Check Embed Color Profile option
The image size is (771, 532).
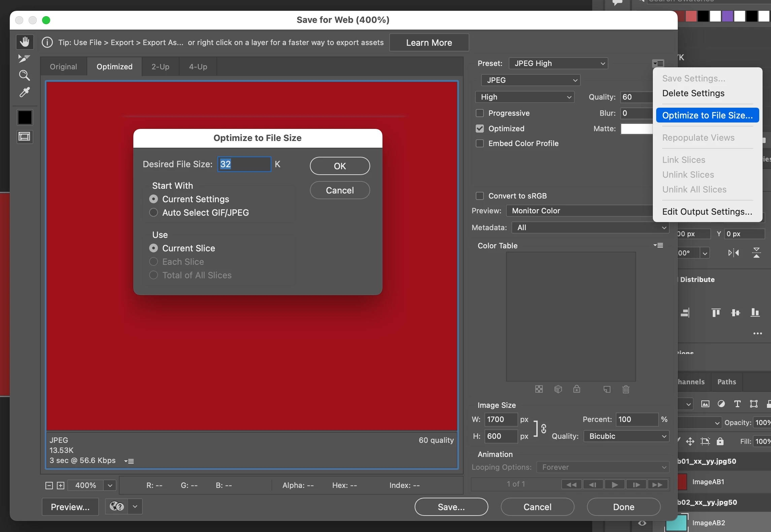pos(480,143)
